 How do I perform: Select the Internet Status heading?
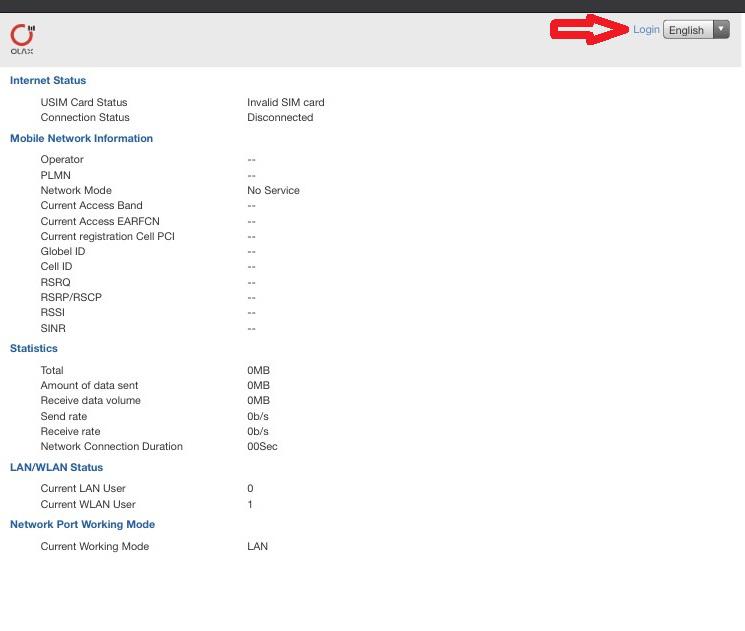click(48, 80)
